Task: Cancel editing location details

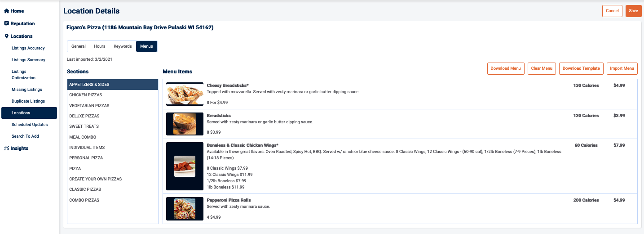Action: tap(612, 11)
